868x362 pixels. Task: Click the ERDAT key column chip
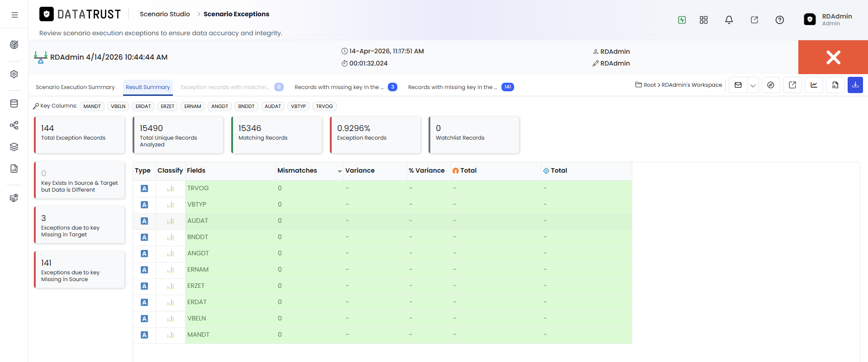point(143,107)
